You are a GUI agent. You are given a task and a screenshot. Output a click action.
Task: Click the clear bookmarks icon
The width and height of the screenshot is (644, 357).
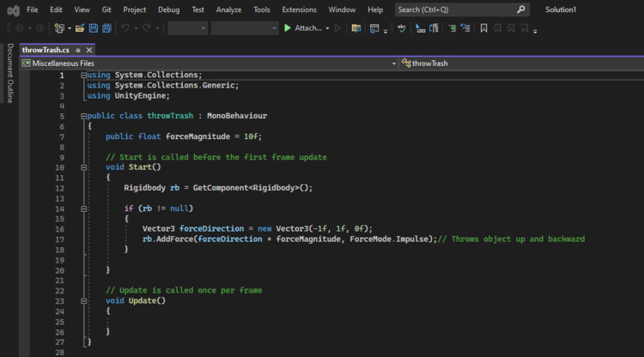[525, 28]
